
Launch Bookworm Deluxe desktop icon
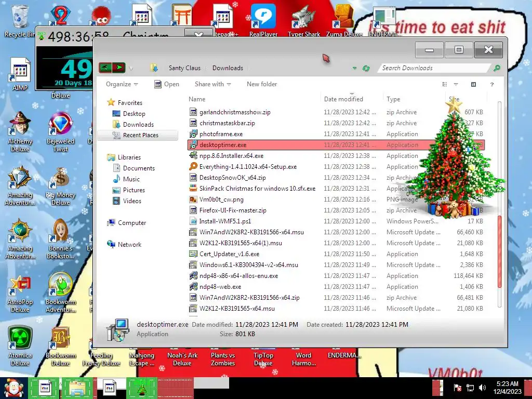pyautogui.click(x=60, y=346)
